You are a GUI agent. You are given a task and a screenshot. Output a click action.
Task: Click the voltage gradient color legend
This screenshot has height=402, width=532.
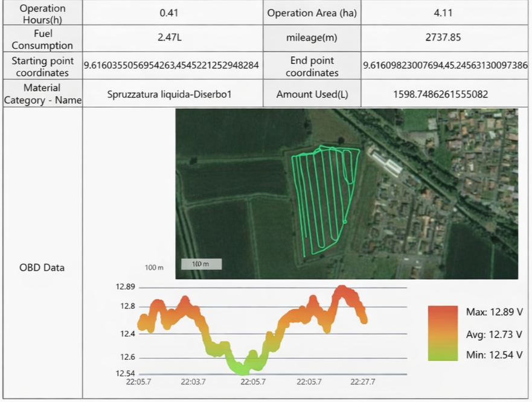[x=443, y=333]
